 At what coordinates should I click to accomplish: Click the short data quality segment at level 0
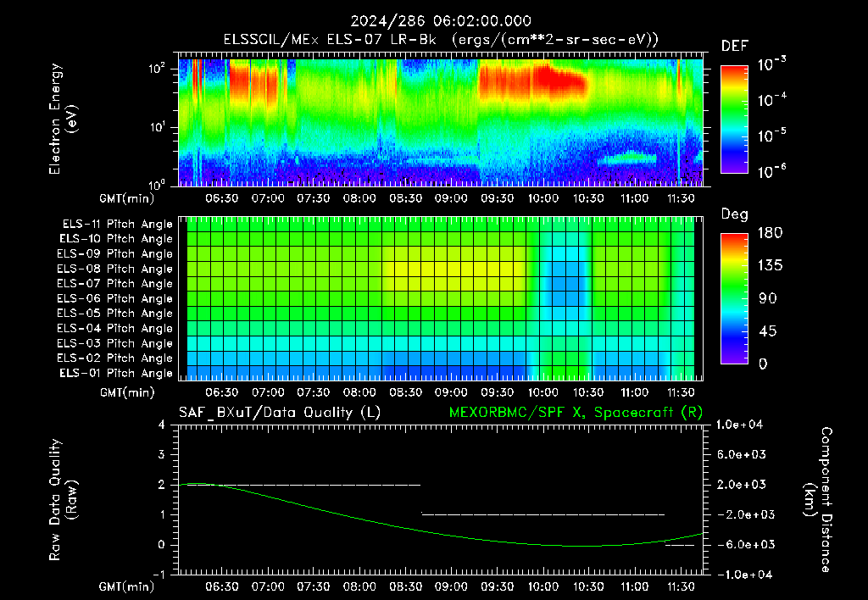[679, 545]
